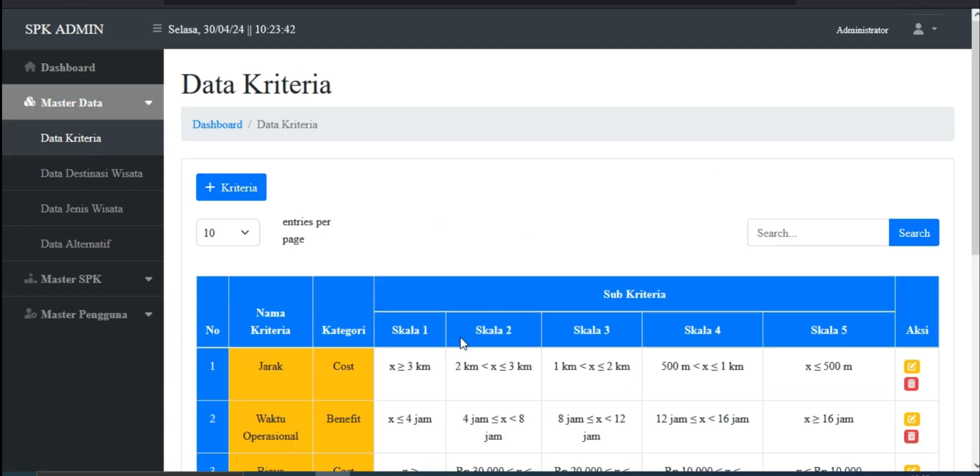Click the Skala 3 column header

(591, 330)
